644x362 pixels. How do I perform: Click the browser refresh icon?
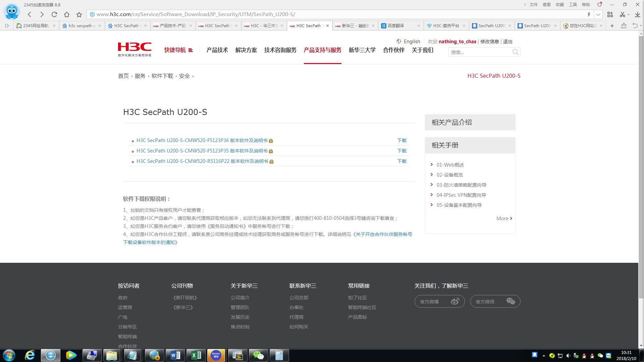54,14
